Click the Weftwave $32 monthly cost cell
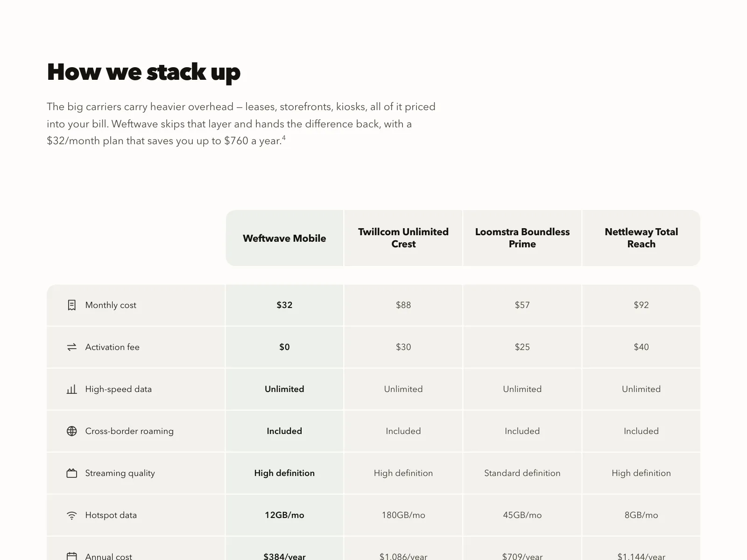This screenshot has width=747, height=560. (284, 305)
